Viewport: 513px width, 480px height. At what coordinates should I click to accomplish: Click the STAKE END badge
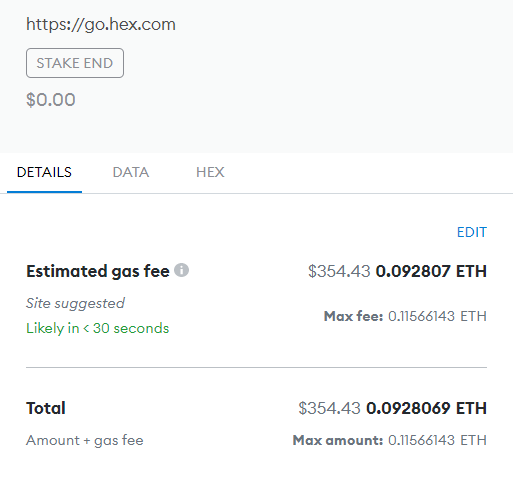click(75, 63)
